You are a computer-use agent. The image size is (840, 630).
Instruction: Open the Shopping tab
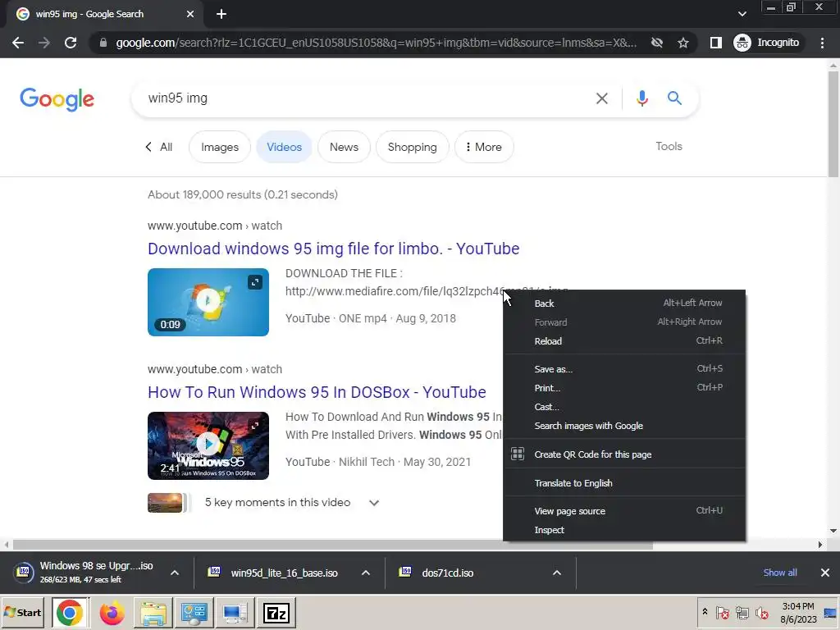(x=412, y=148)
